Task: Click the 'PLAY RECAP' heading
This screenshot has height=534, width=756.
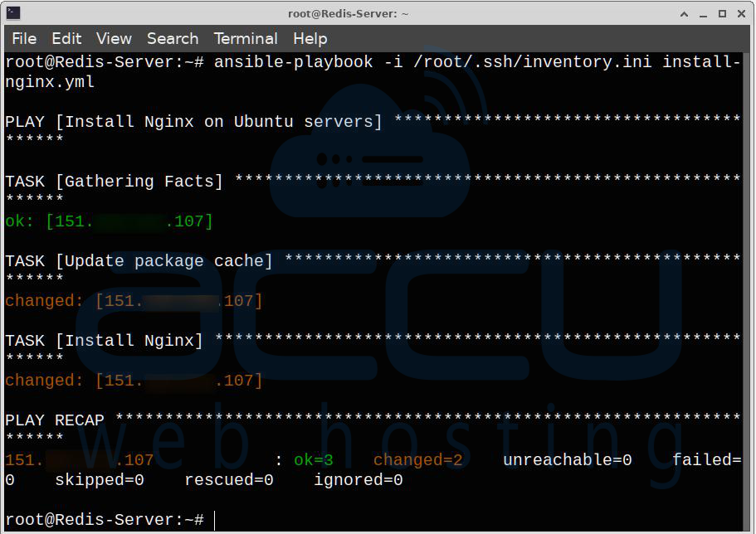Action: point(55,420)
